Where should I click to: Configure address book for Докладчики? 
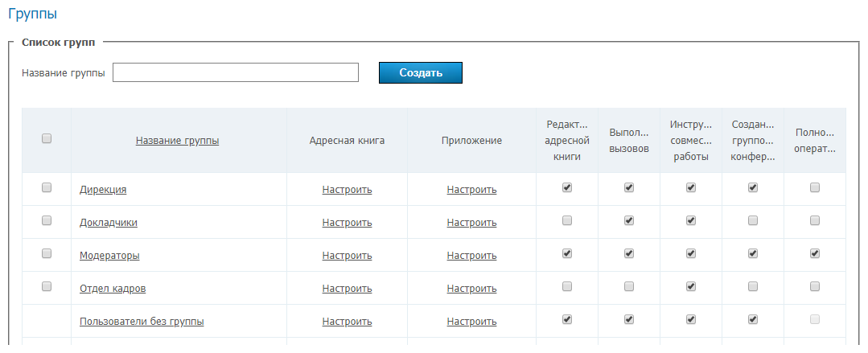(x=347, y=223)
